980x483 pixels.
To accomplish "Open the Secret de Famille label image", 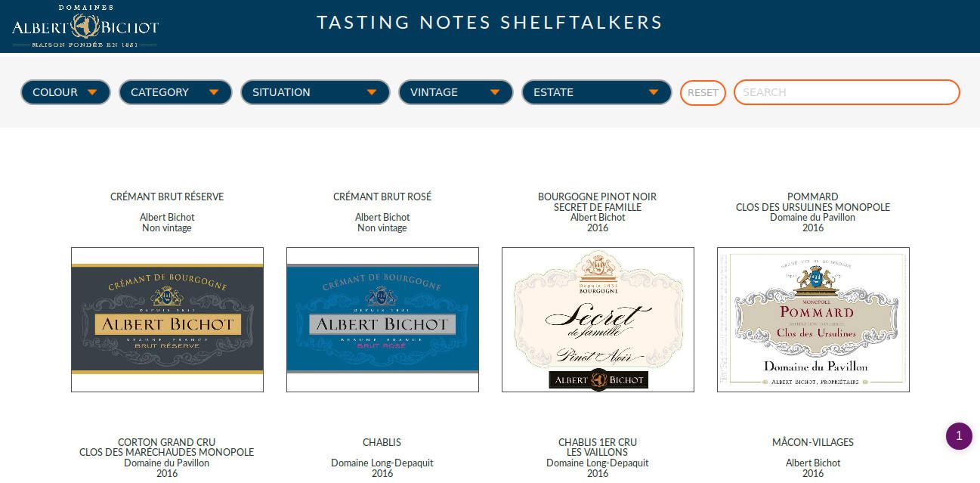I will (598, 319).
